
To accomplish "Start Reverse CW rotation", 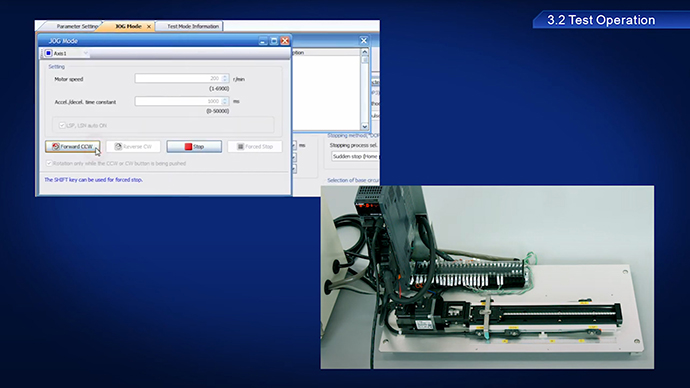I will (x=133, y=146).
